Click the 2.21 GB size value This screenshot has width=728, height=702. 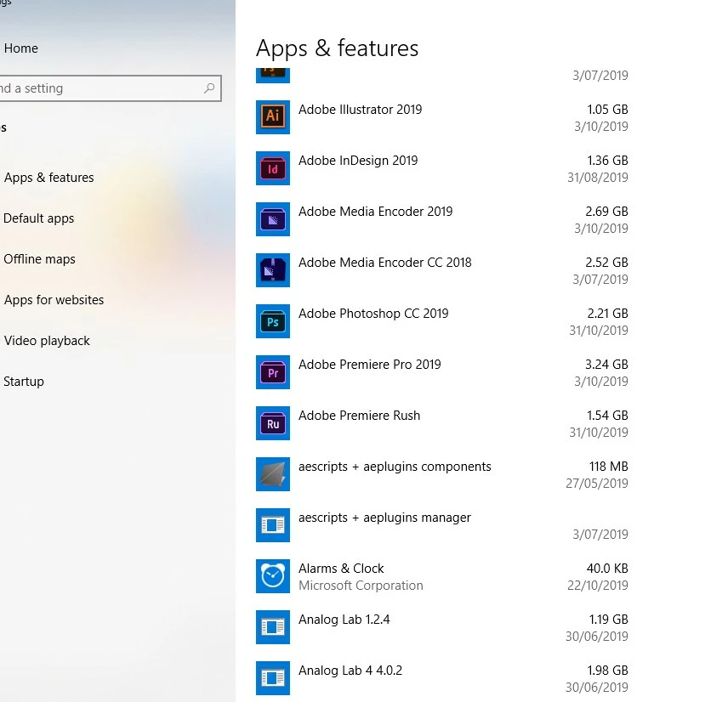point(608,314)
